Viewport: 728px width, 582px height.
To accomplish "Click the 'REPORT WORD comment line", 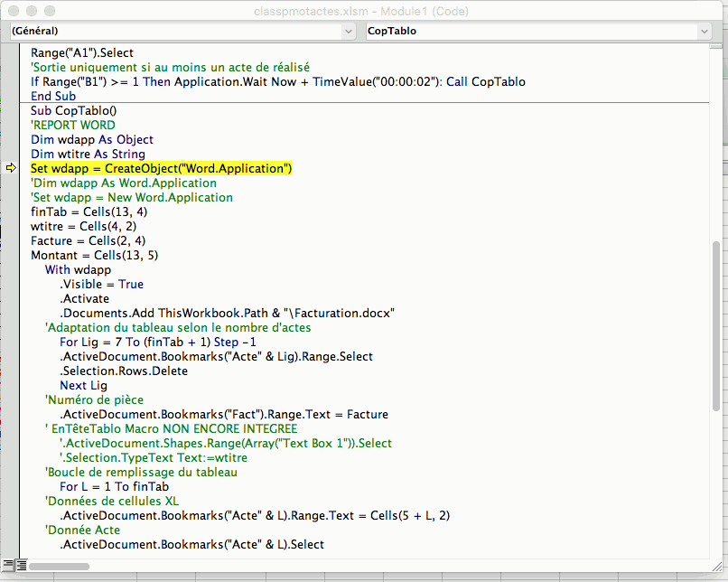I will (x=73, y=126).
